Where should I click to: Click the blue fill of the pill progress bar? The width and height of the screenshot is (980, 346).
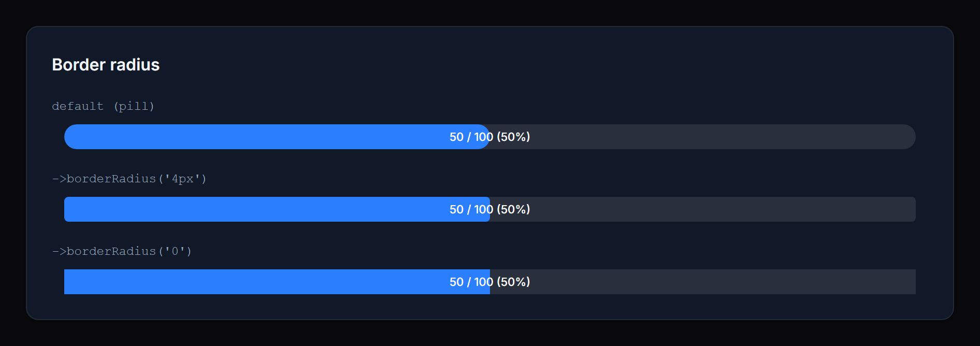(259, 137)
